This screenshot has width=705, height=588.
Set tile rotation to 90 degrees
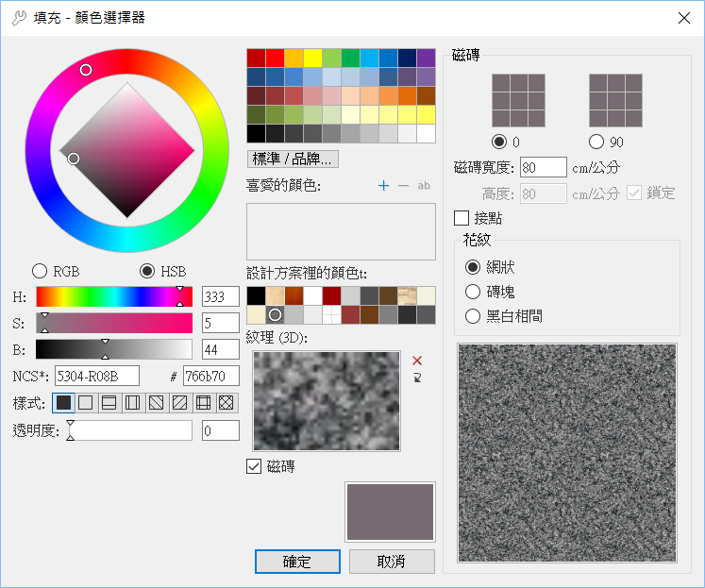596,142
